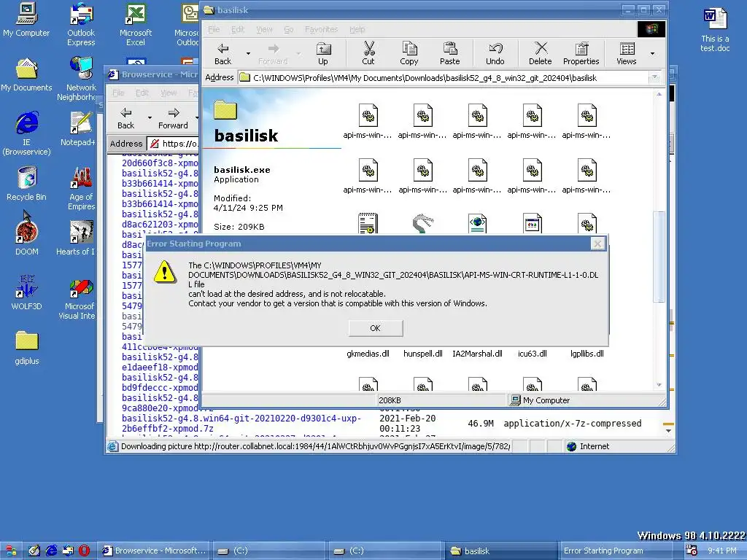This screenshot has width=747, height=560.
Task: Select My Documents desktop folder
Action: tap(26, 75)
